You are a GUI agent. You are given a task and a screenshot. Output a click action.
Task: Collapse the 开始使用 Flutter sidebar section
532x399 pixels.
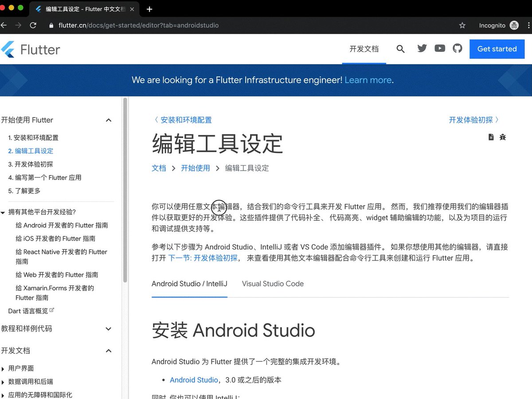109,120
